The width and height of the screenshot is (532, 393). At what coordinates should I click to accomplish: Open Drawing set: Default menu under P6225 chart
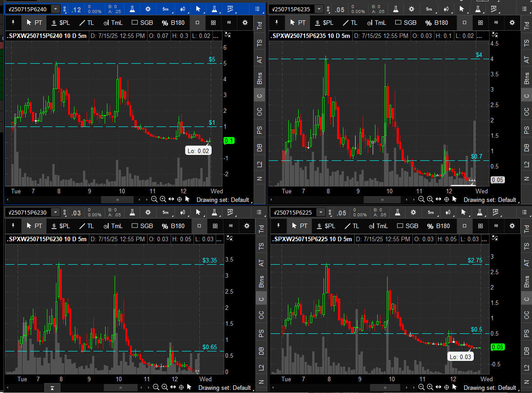point(490,388)
